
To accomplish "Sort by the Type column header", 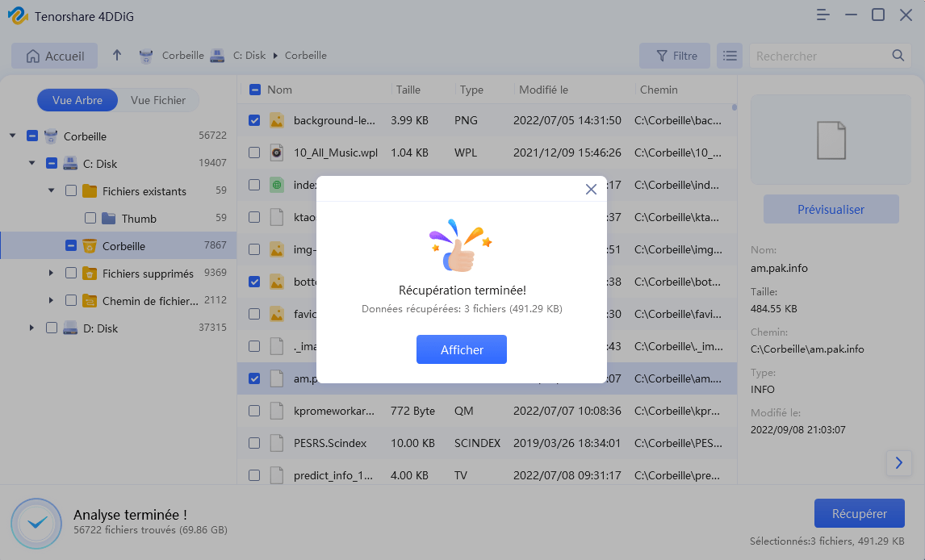I will click(471, 90).
